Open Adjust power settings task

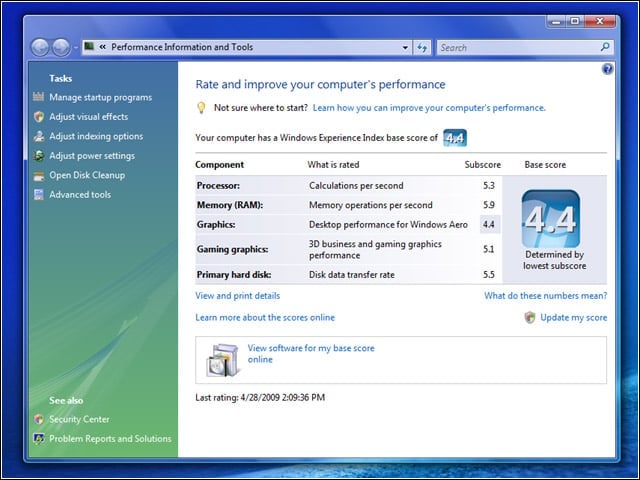tap(92, 156)
